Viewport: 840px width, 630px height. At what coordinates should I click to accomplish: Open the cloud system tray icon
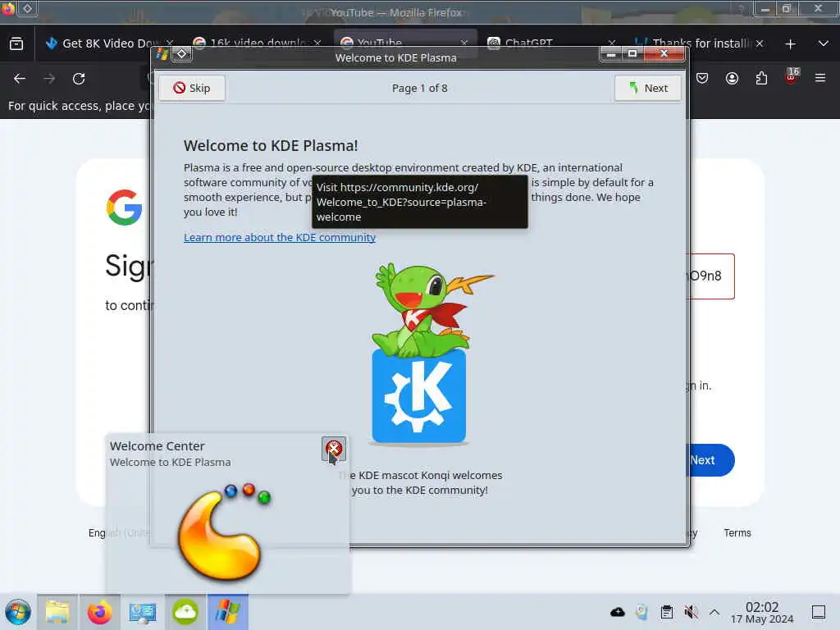[618, 612]
